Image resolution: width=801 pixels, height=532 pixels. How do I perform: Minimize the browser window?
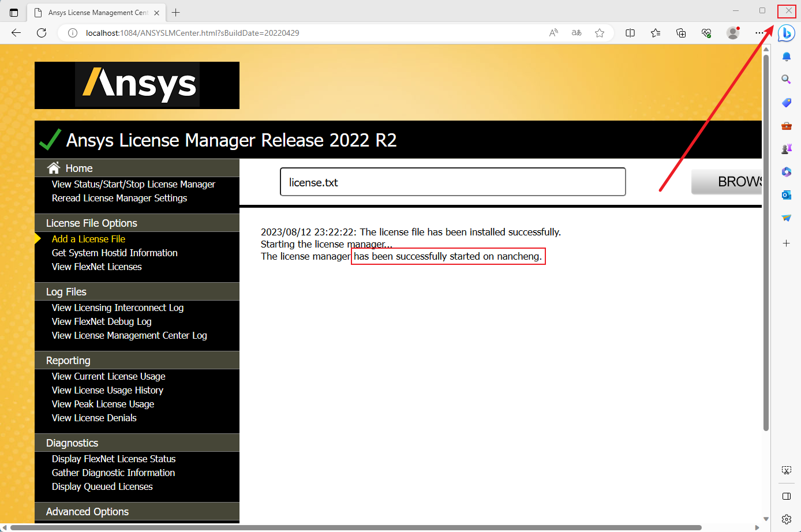click(x=735, y=10)
